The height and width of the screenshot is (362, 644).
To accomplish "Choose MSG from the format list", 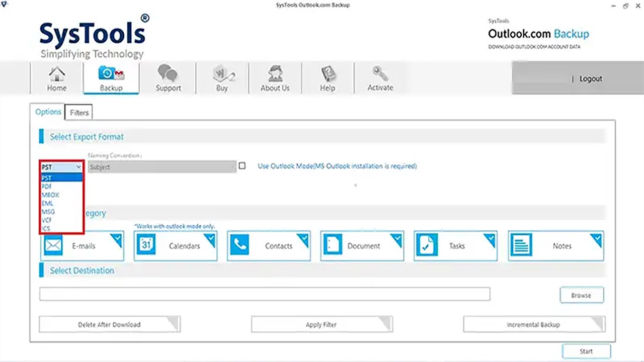I will click(61, 212).
